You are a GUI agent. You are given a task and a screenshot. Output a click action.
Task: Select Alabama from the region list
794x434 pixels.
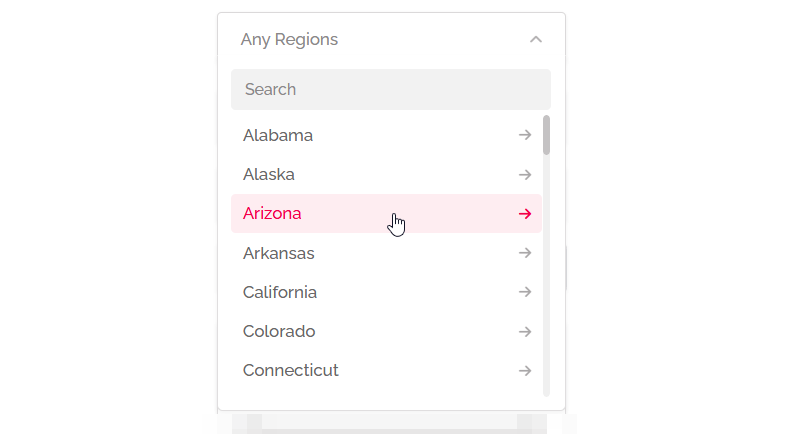tap(278, 135)
